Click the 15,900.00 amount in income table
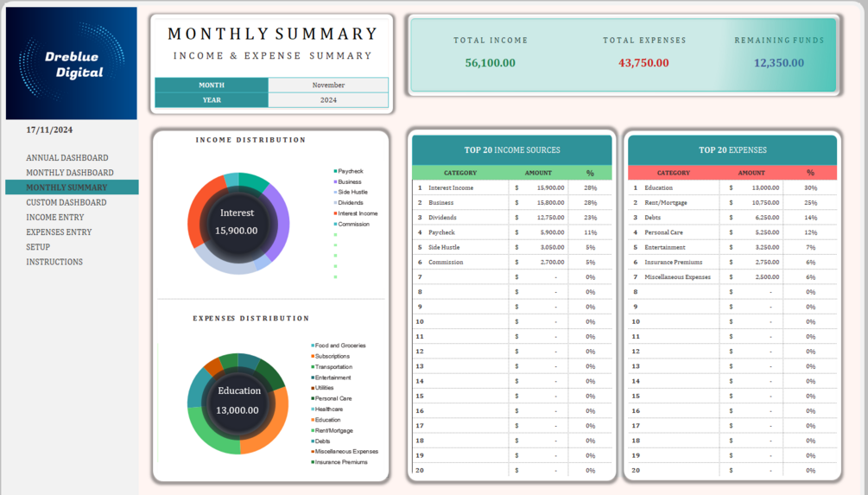868x495 pixels. click(550, 187)
